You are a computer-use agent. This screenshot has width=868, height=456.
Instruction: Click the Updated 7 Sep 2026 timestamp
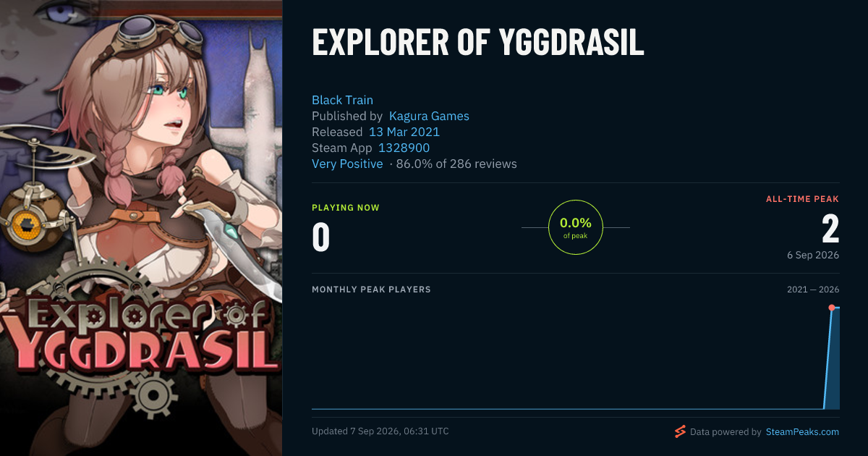point(380,431)
